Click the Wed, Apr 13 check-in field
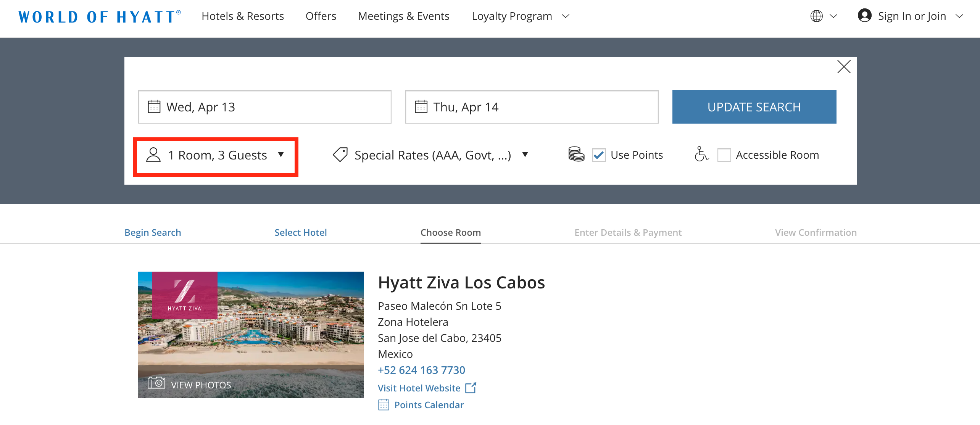This screenshot has height=425, width=980. click(265, 107)
